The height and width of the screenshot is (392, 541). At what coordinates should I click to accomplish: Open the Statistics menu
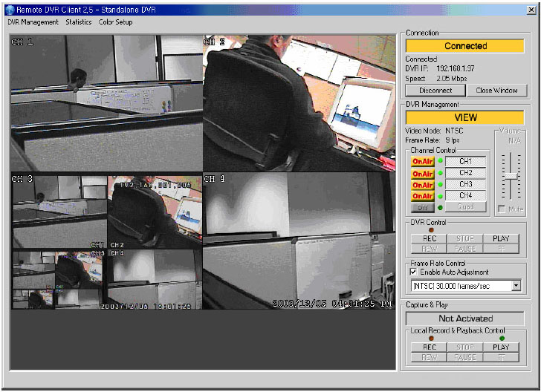pos(79,22)
